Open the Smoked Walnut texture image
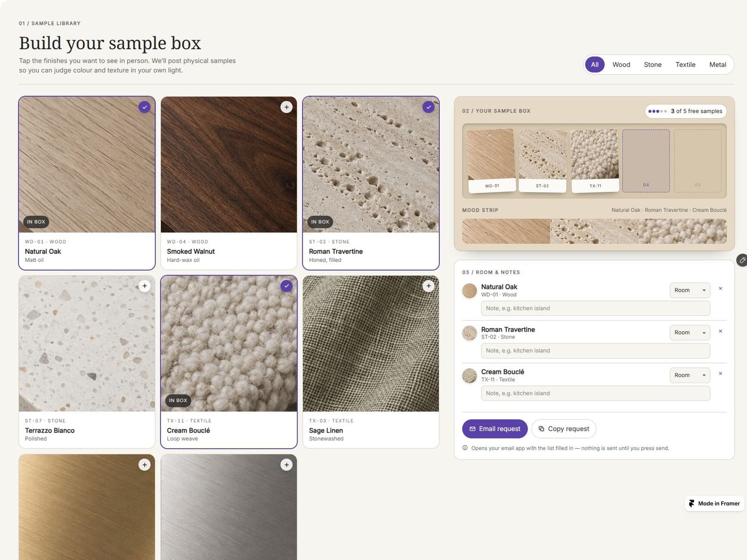 (229, 165)
